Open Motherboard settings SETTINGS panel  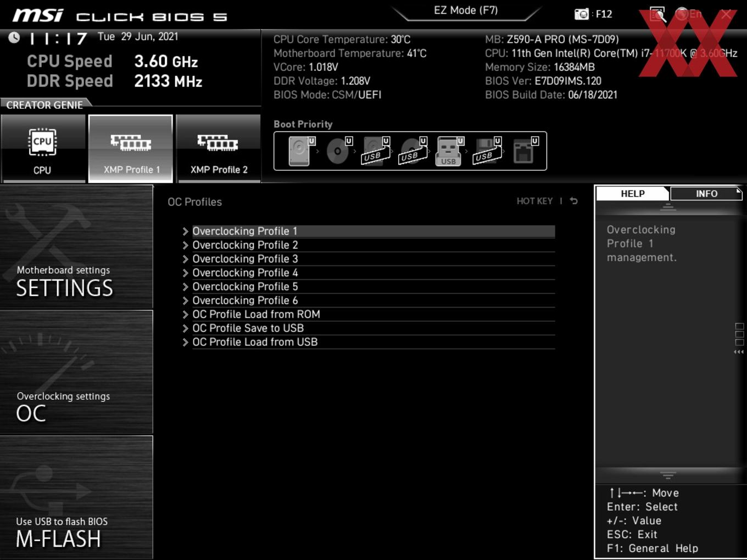point(76,247)
